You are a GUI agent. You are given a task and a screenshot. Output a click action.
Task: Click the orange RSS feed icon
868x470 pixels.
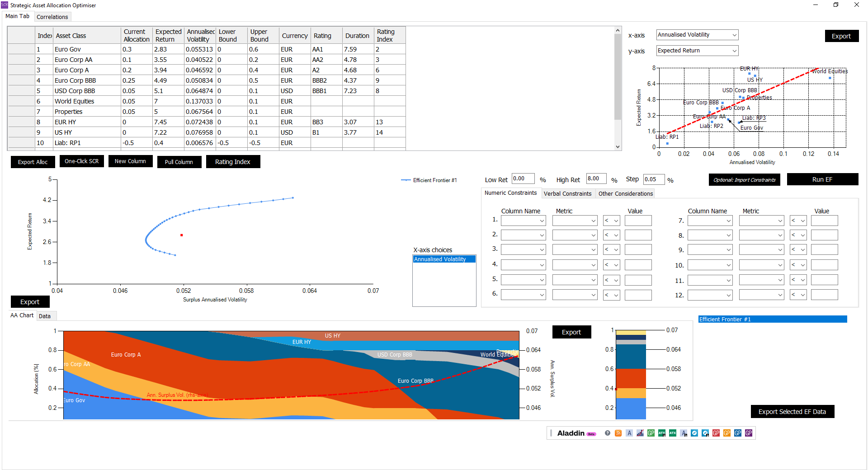click(x=618, y=433)
